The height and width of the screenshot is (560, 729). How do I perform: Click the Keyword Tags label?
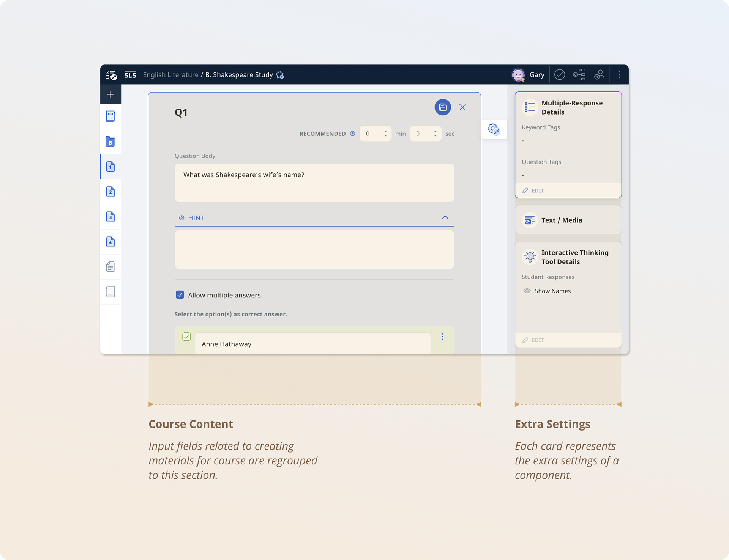click(x=541, y=127)
